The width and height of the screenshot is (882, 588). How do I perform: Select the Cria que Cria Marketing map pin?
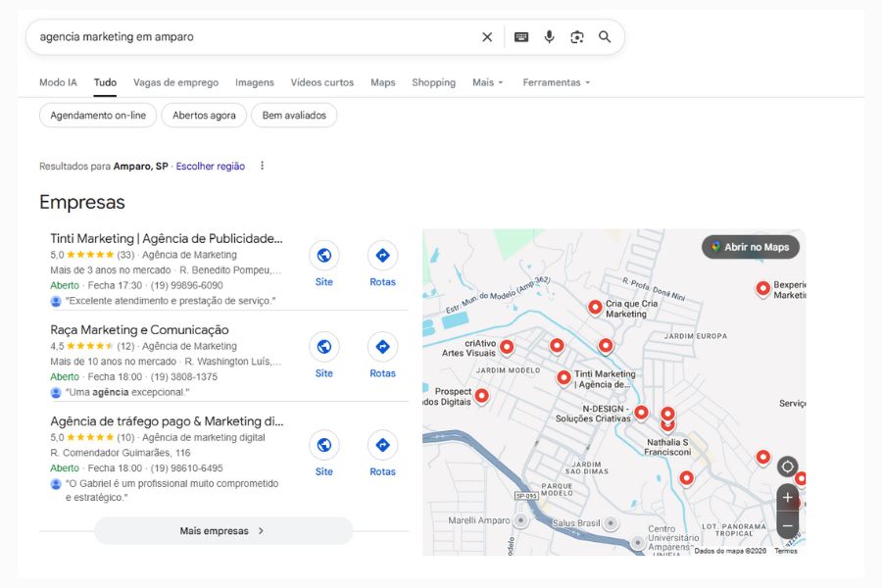coord(595,308)
